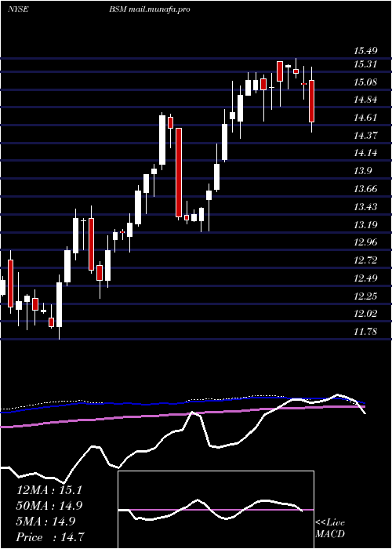This screenshot has width=392, height=549.
Task: Click the 14.37 price axis label
Action: pos(365,136)
